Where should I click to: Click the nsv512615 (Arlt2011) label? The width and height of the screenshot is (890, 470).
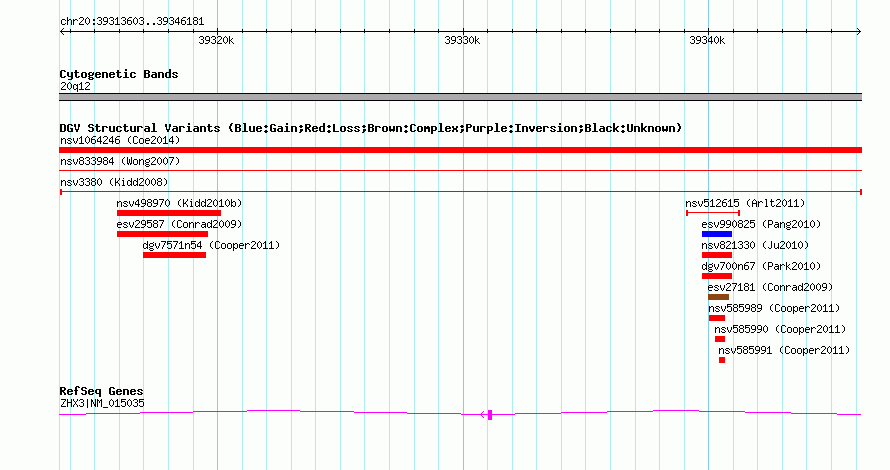(x=745, y=203)
